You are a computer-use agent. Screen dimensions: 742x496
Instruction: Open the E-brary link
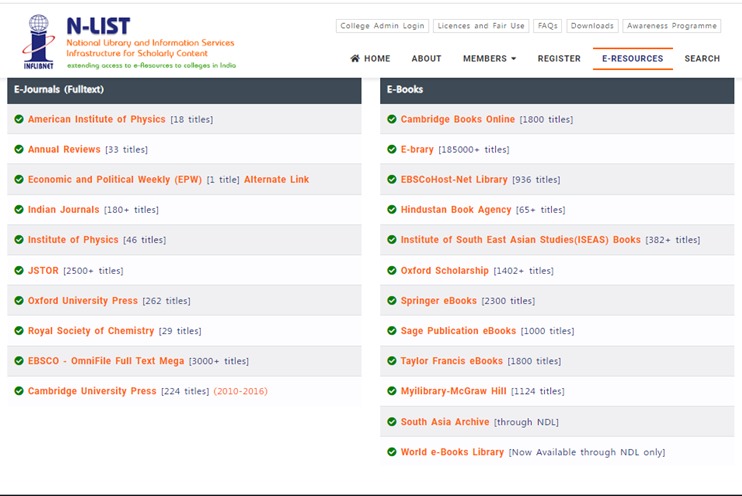[417, 150]
